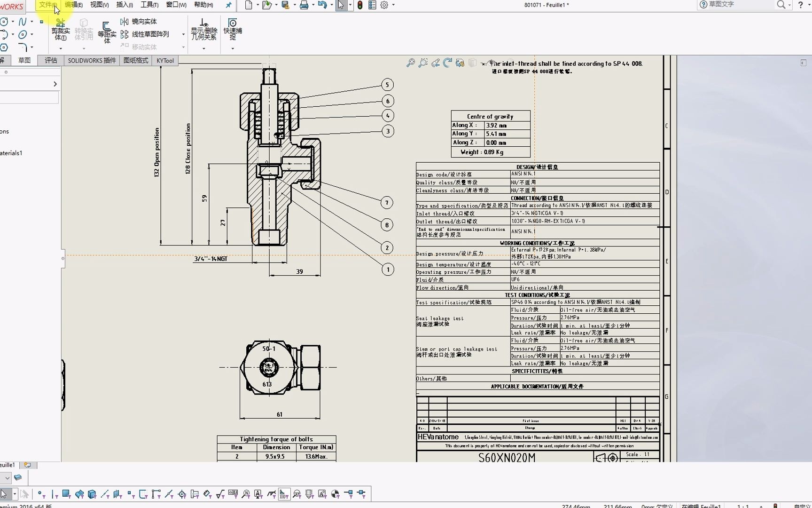Click the Print icon in the top toolbar

(x=304, y=5)
